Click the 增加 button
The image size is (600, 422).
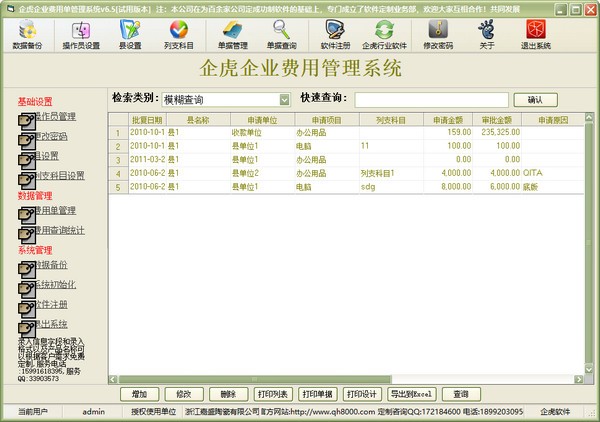click(140, 394)
